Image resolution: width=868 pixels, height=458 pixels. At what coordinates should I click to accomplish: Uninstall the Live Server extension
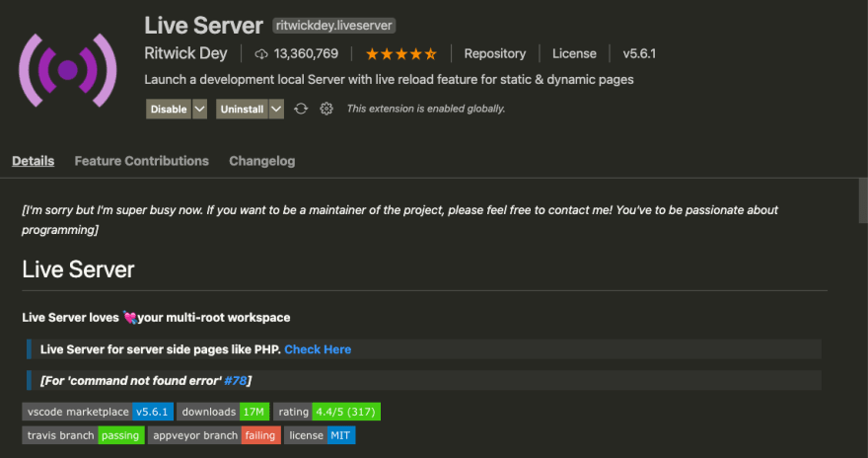(x=242, y=110)
